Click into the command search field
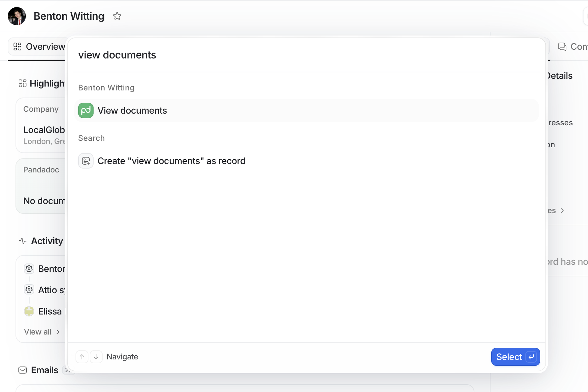588x392 pixels. pos(250,55)
